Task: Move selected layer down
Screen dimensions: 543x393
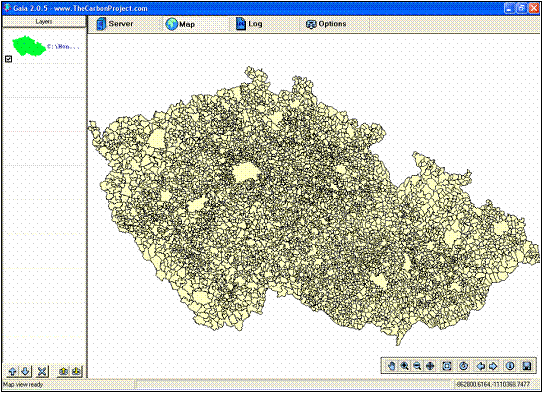Action: click(x=26, y=372)
